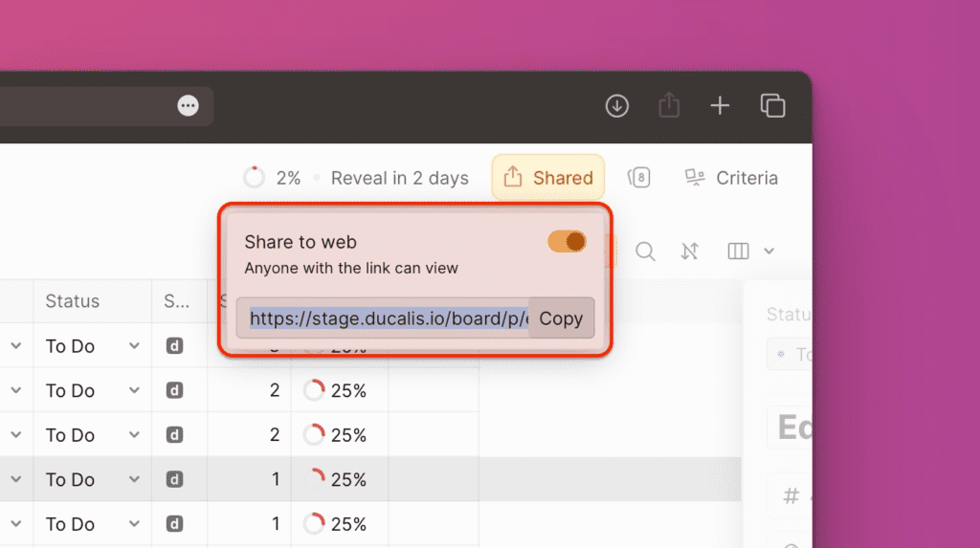Open a new browser tab with plus
This screenshot has width=980, height=548.
pos(720,105)
